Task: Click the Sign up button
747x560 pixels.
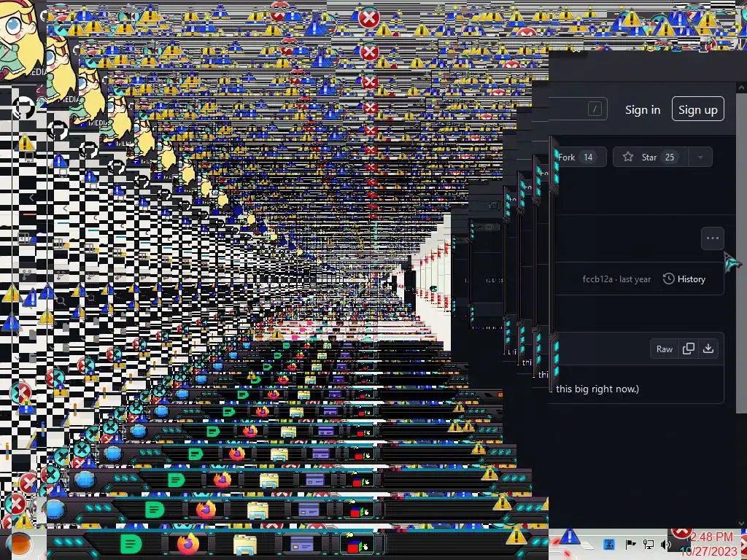Action: point(697,109)
